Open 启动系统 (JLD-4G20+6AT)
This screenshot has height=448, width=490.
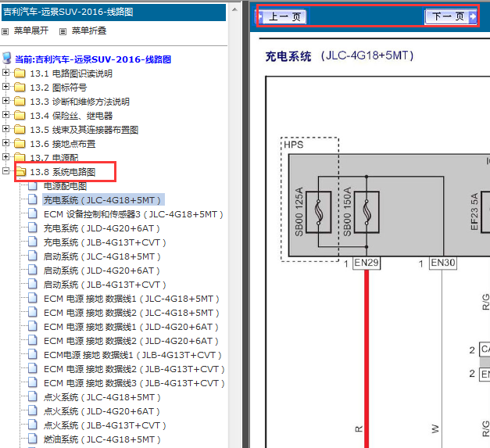pyautogui.click(x=102, y=271)
